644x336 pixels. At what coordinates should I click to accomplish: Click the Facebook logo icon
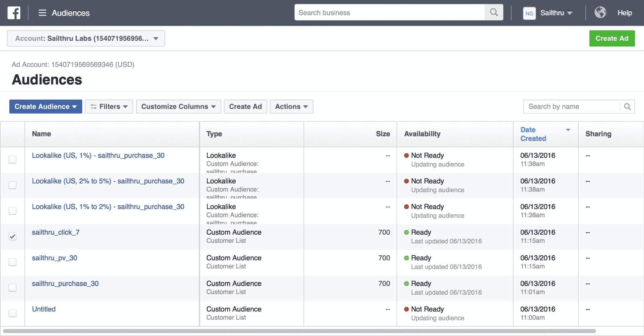[14, 13]
